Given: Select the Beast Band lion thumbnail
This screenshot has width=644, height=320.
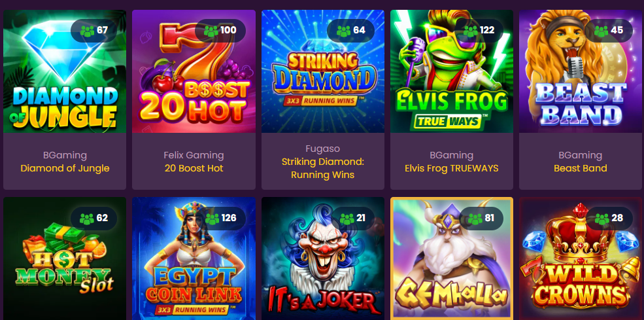Looking at the screenshot, I should [581, 71].
